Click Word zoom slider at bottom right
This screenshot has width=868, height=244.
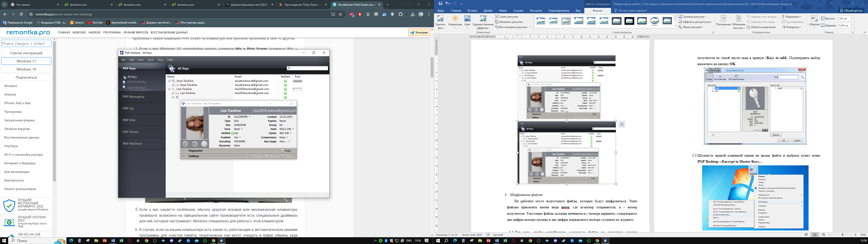pyautogui.click(x=842, y=235)
